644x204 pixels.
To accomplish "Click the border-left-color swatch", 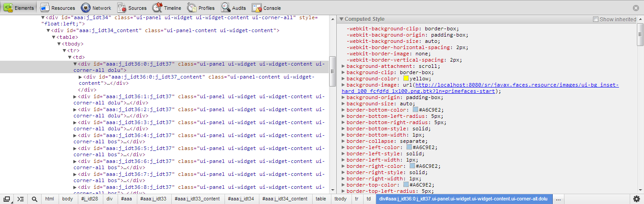I will [409, 147].
